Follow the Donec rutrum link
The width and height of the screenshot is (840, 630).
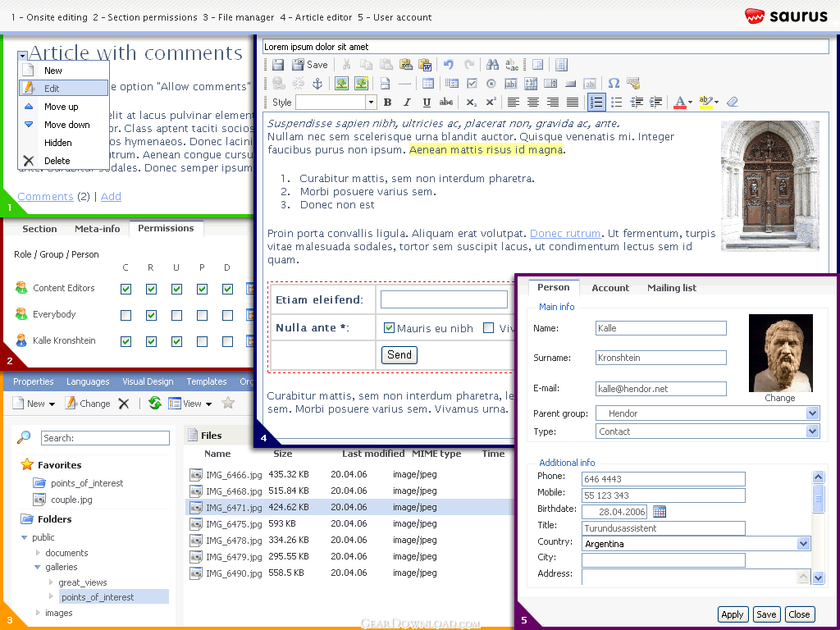pos(564,234)
